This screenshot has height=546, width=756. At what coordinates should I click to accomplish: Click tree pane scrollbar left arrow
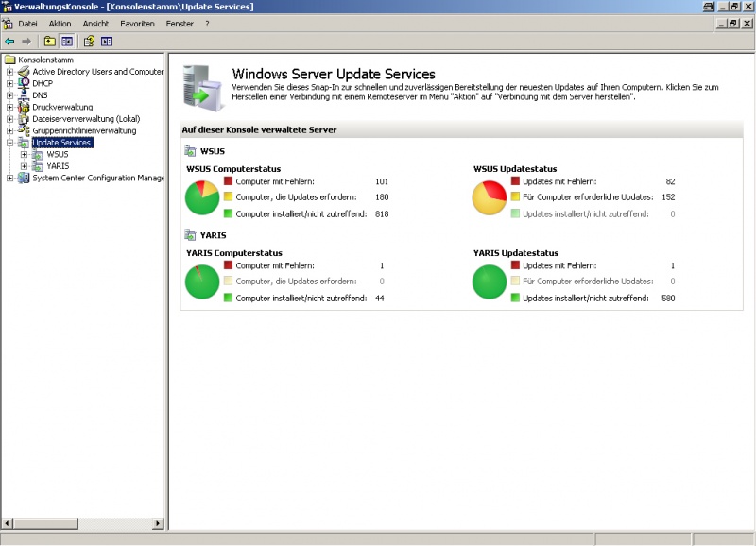8,523
